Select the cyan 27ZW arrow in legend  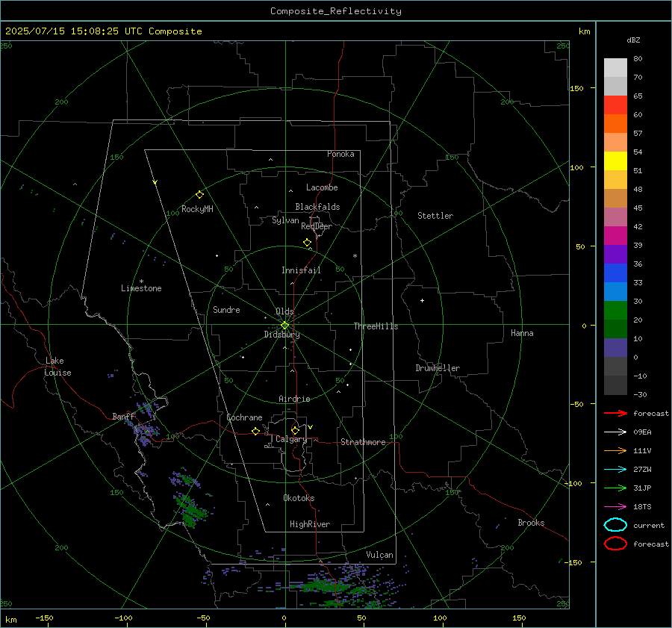coord(615,470)
